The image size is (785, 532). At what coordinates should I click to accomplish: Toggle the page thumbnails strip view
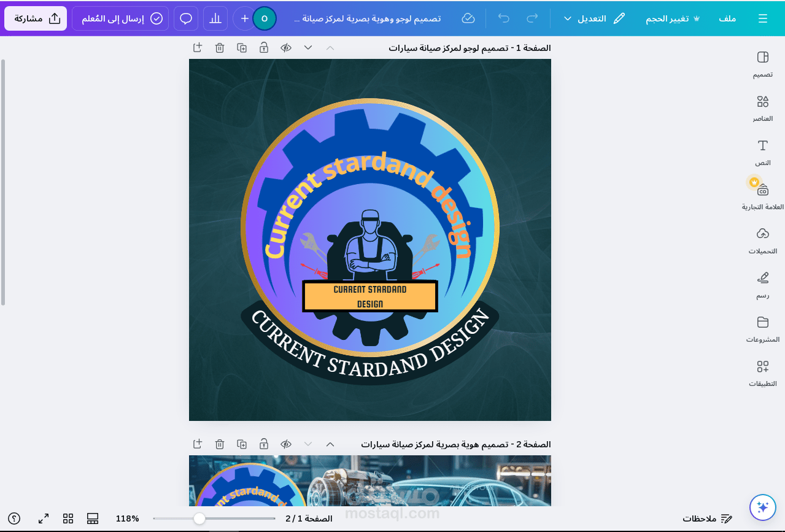coord(93,519)
